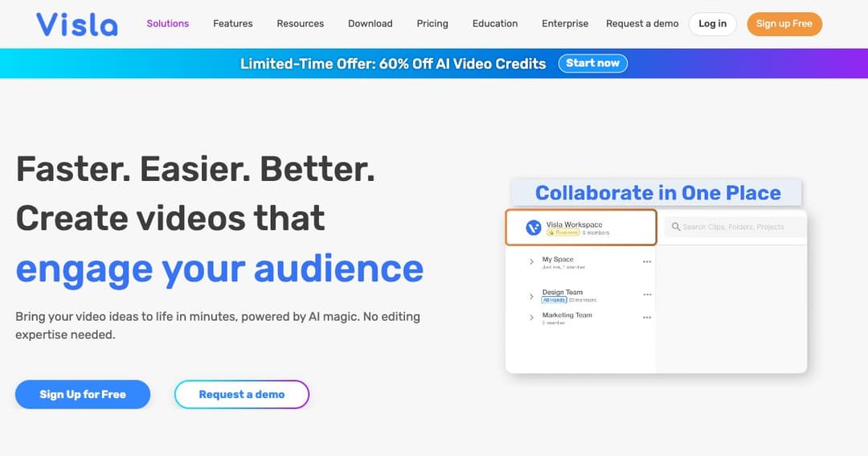Click the blue Sign Up for Free button
The width and height of the screenshot is (868, 456).
tap(83, 395)
